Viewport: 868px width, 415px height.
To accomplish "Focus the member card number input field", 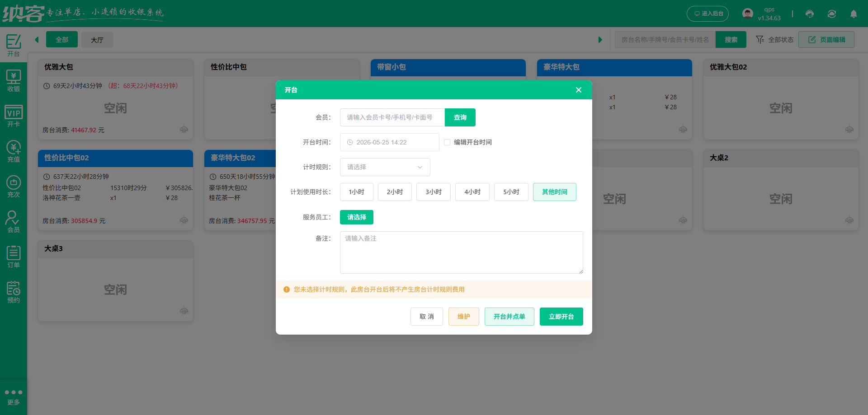I will pyautogui.click(x=392, y=117).
